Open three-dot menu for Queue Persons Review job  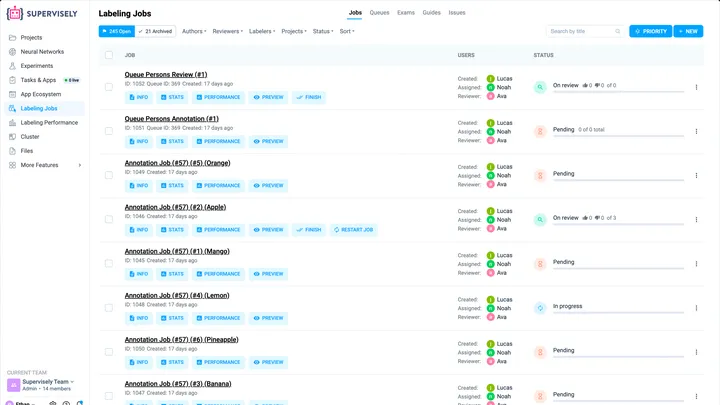pos(696,87)
